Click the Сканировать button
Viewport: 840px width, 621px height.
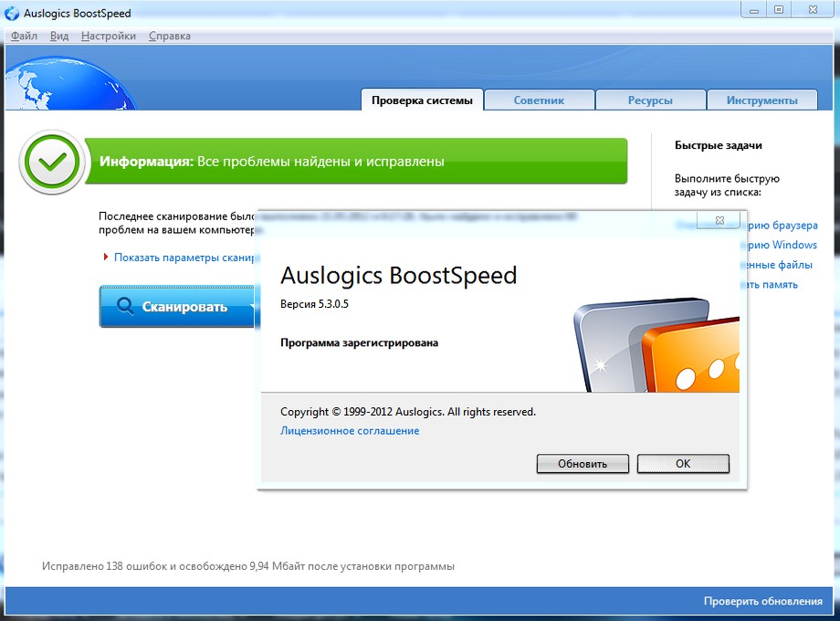(x=177, y=307)
